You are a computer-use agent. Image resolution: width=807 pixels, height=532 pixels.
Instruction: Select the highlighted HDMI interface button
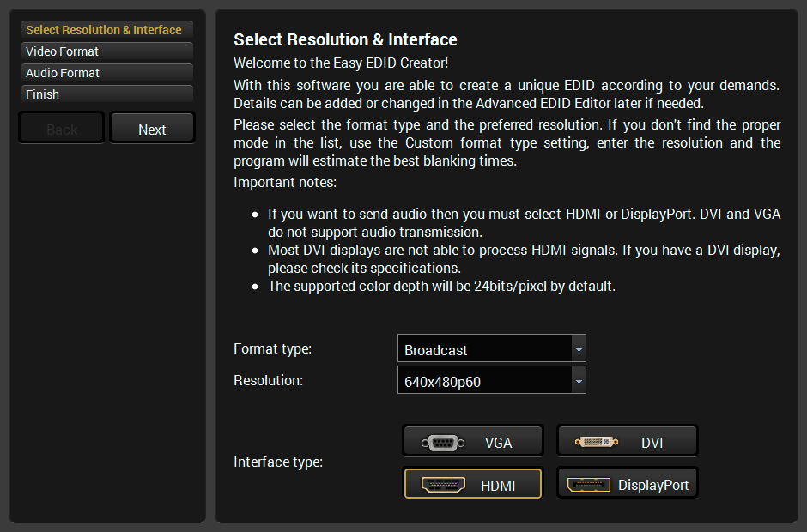click(473, 483)
